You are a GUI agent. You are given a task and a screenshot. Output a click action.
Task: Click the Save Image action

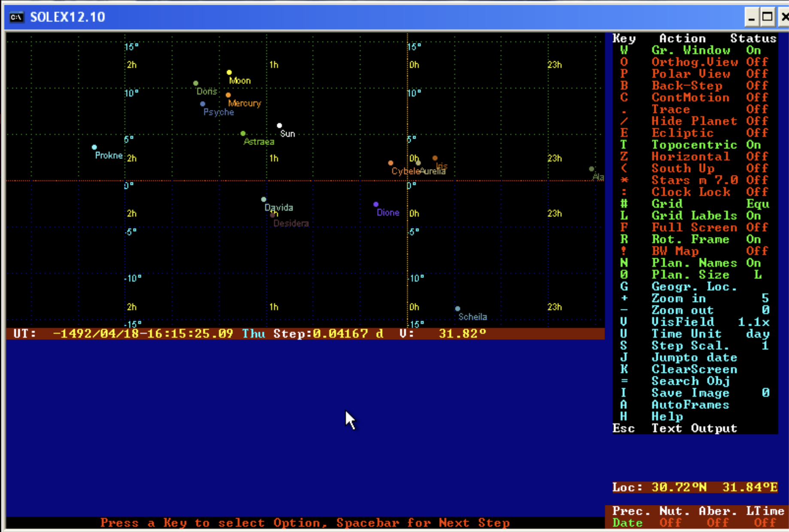tap(694, 393)
